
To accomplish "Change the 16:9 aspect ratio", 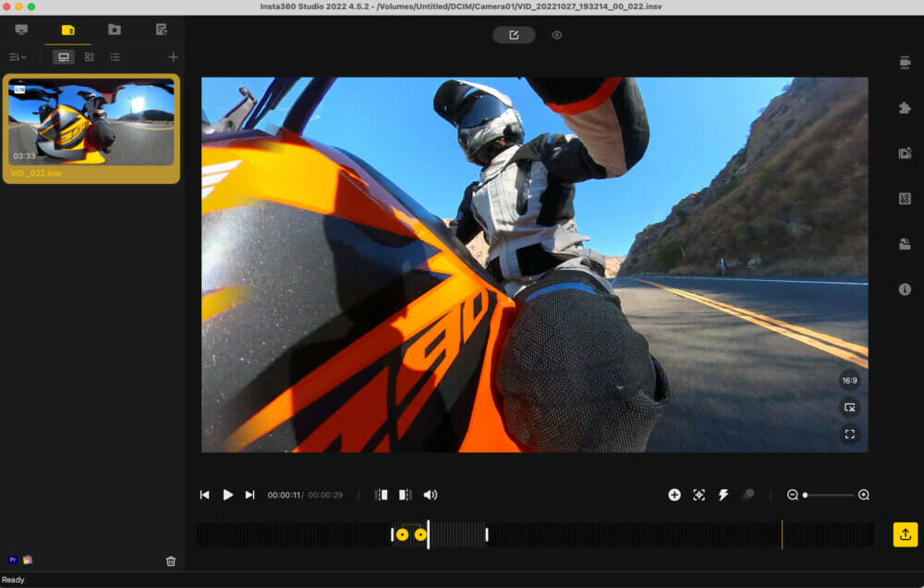I will click(849, 380).
